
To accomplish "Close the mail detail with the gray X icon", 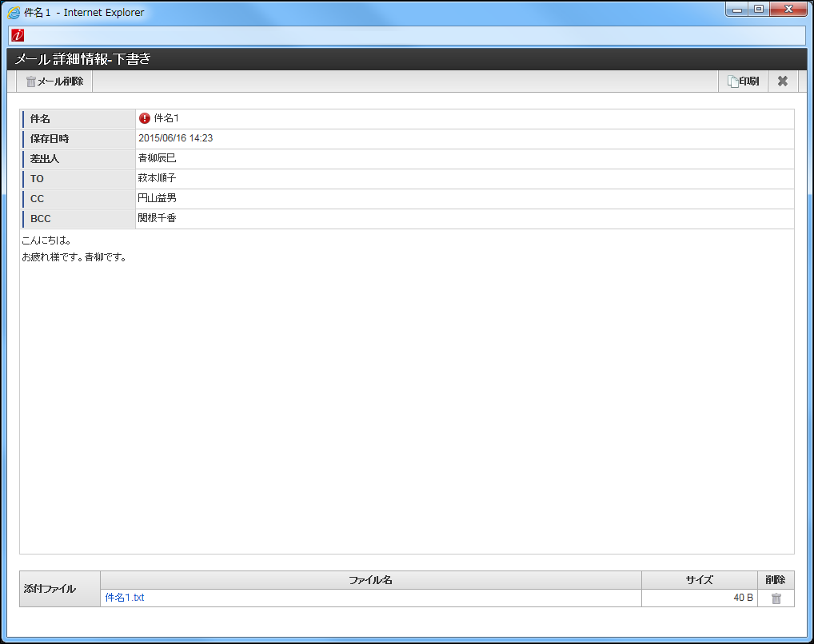I will 782,81.
